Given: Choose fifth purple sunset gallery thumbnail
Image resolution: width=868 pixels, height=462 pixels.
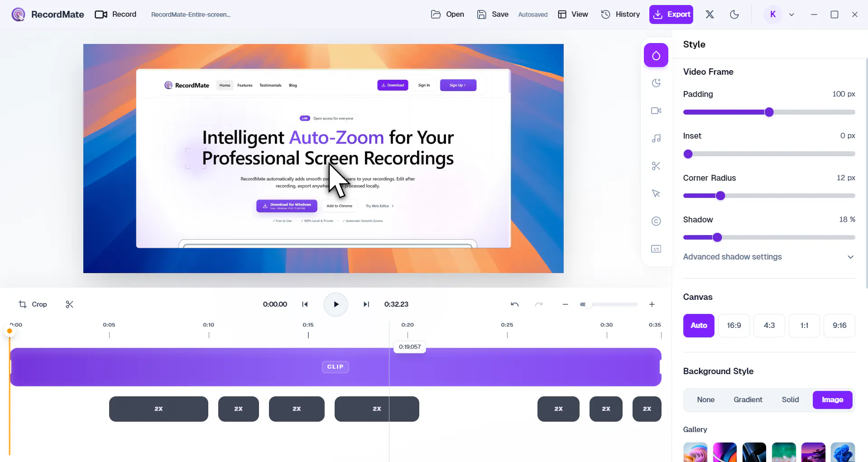Looking at the screenshot, I should (813, 452).
